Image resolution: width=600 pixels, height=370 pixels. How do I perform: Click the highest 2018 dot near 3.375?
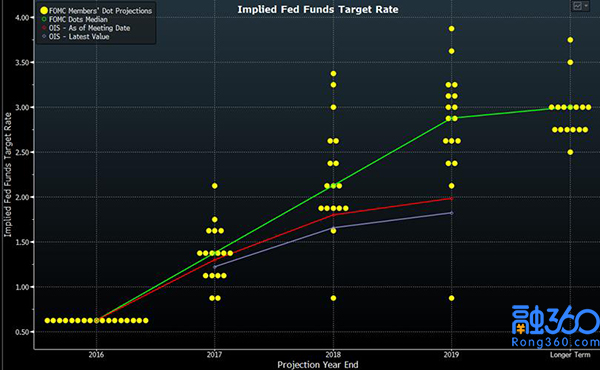pyautogui.click(x=333, y=73)
